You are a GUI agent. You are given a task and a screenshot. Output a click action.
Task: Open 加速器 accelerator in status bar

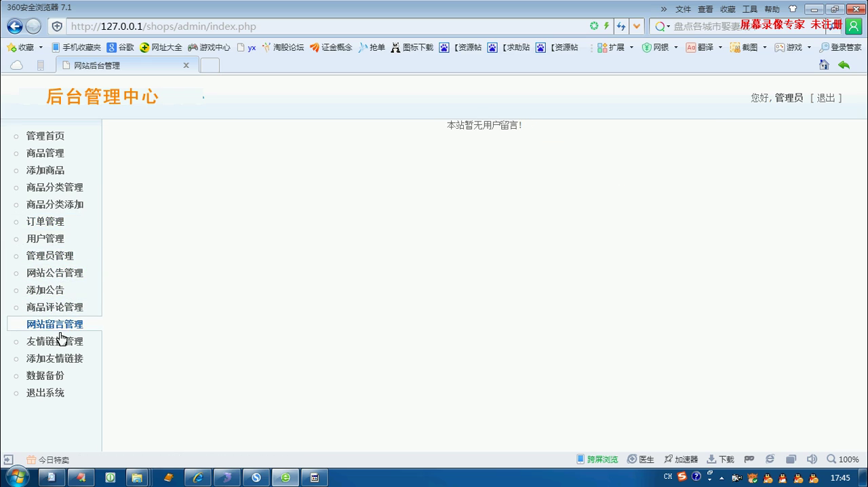[681, 459]
